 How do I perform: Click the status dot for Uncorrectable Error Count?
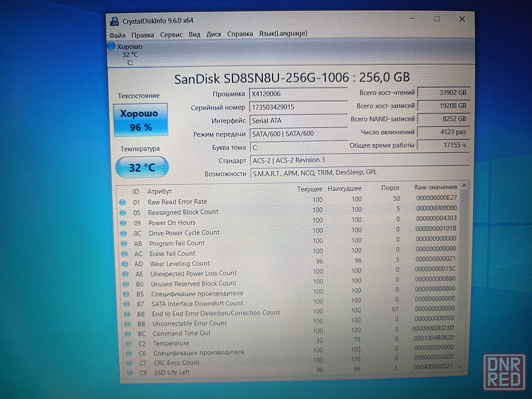[x=128, y=324]
